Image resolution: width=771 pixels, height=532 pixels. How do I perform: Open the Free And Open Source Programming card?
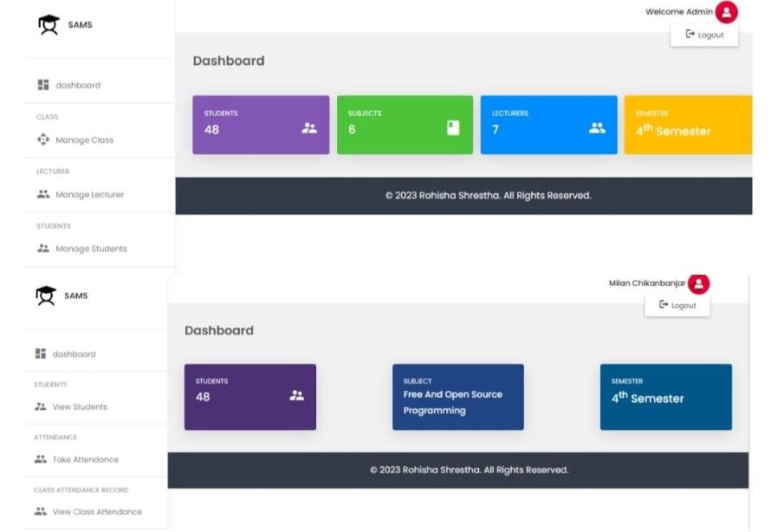(457, 397)
